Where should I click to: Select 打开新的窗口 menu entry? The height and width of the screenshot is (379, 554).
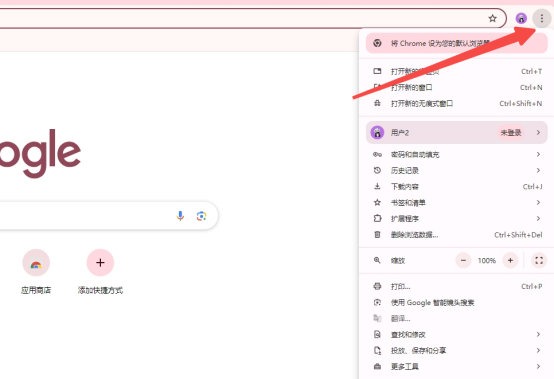click(456, 87)
